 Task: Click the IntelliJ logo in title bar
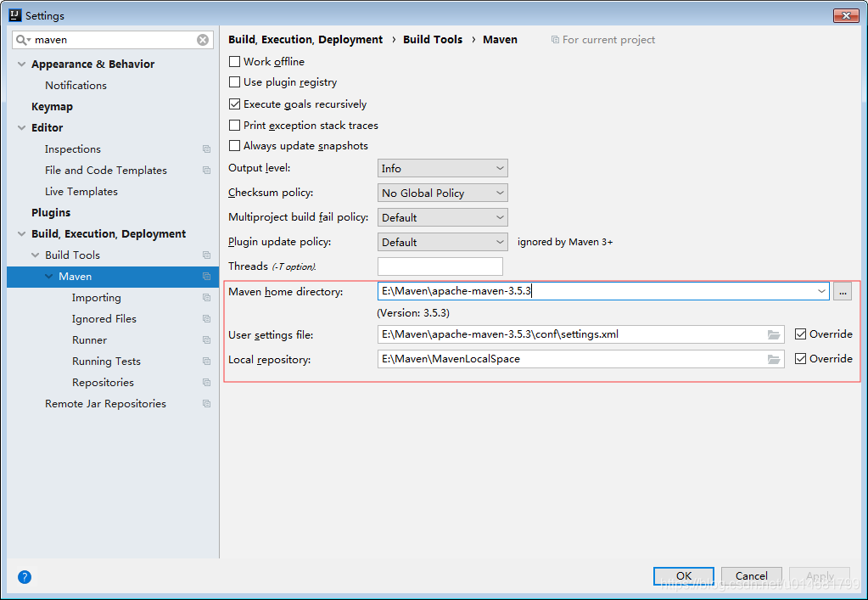point(15,15)
